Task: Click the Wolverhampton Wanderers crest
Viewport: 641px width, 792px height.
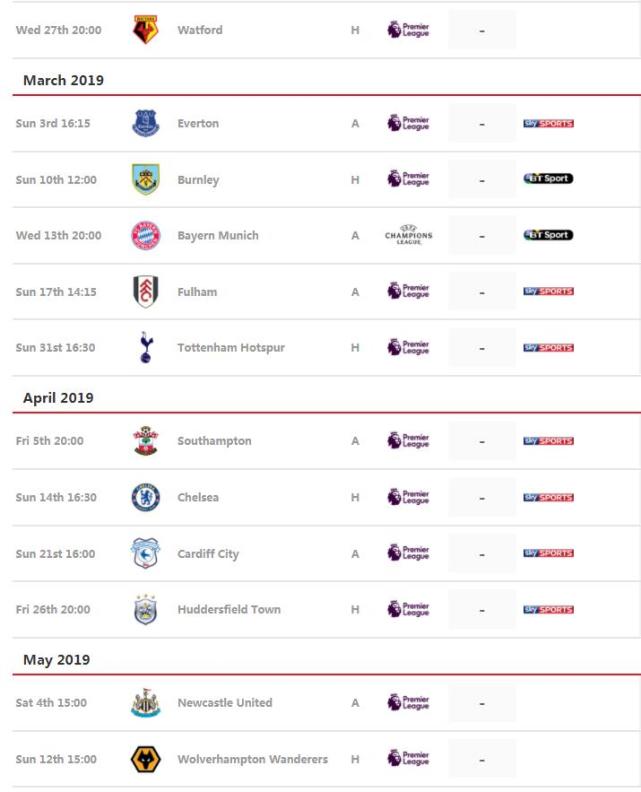Action: pos(146,760)
